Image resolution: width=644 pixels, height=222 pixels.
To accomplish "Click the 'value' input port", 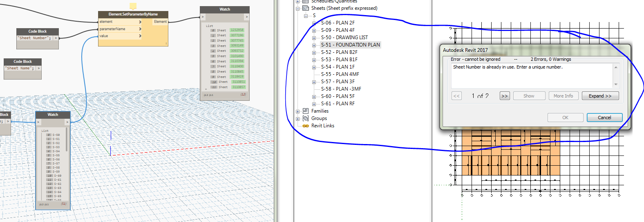I will (x=120, y=36).
